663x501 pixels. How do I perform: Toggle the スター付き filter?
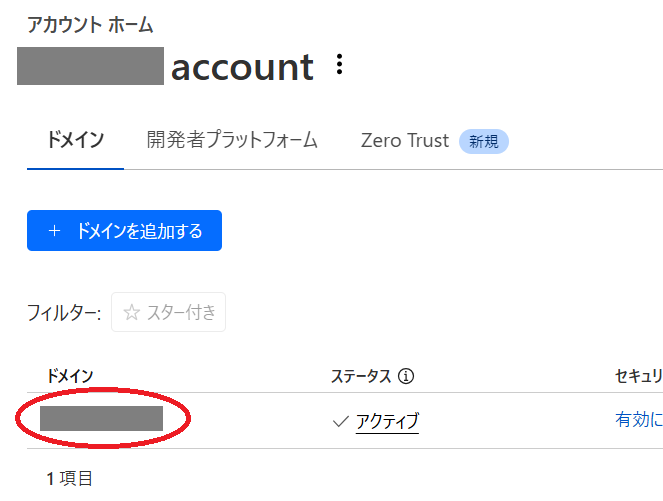pyautogui.click(x=168, y=312)
